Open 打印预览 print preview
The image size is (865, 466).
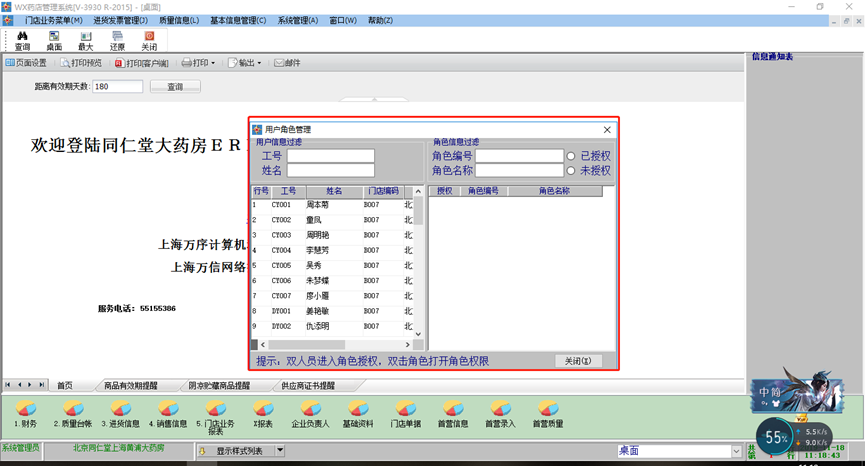(x=81, y=63)
